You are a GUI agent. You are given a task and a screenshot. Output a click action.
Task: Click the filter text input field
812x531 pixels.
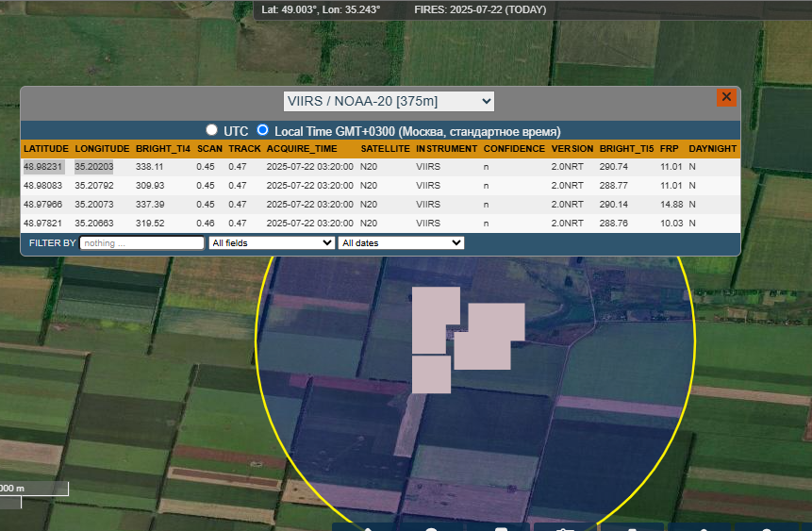coord(141,243)
